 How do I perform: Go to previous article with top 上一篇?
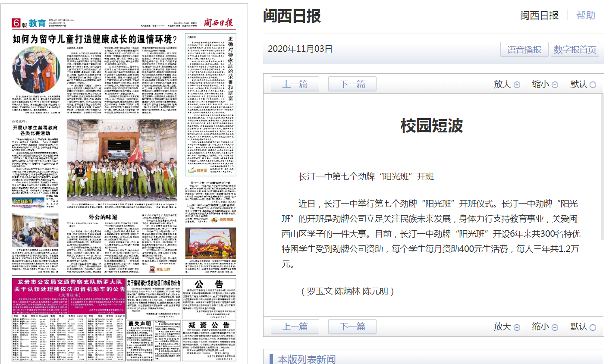pos(295,84)
